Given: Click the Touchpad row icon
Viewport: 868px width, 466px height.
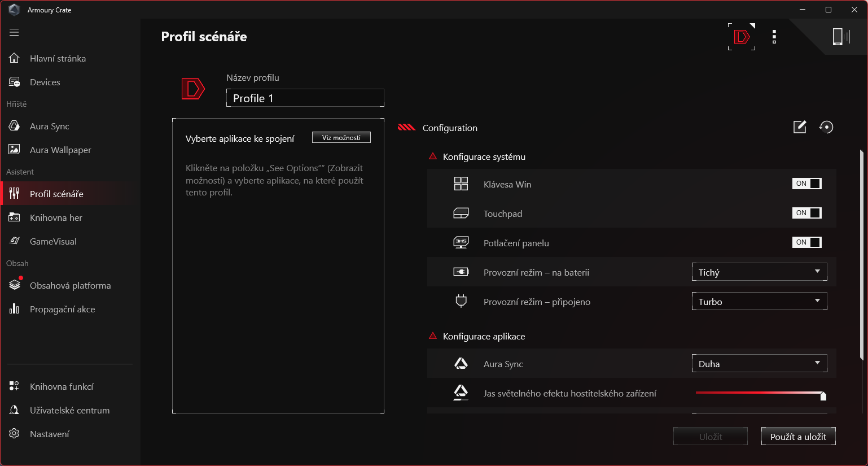Looking at the screenshot, I should pos(461,213).
